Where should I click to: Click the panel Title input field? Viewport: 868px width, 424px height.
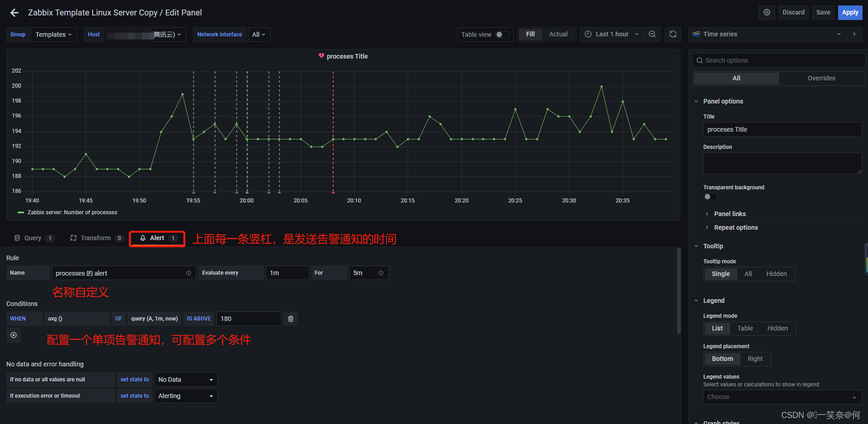[782, 129]
